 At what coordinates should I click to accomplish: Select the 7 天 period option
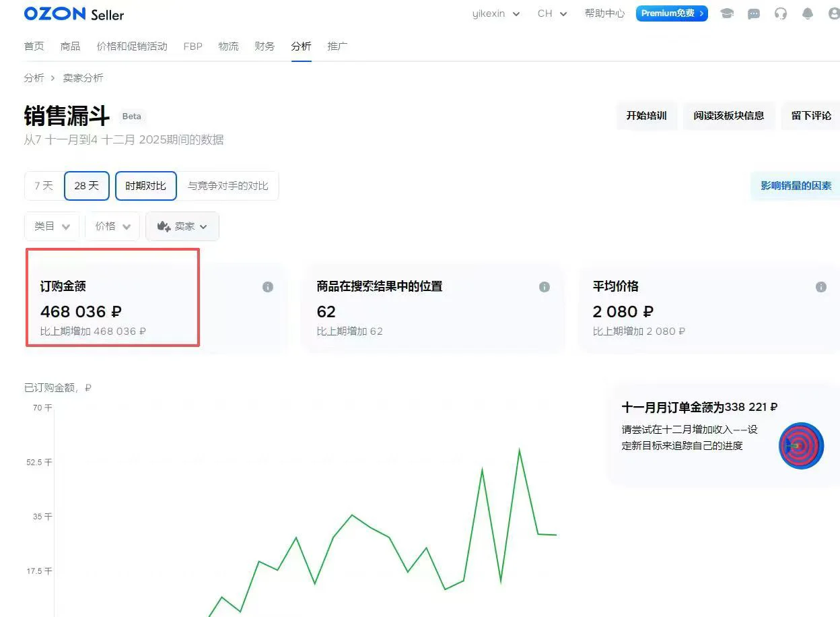(x=44, y=185)
